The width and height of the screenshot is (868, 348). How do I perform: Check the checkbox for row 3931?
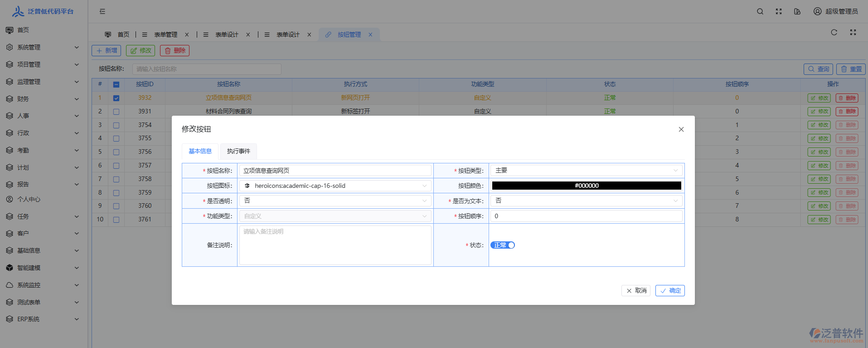(x=116, y=112)
